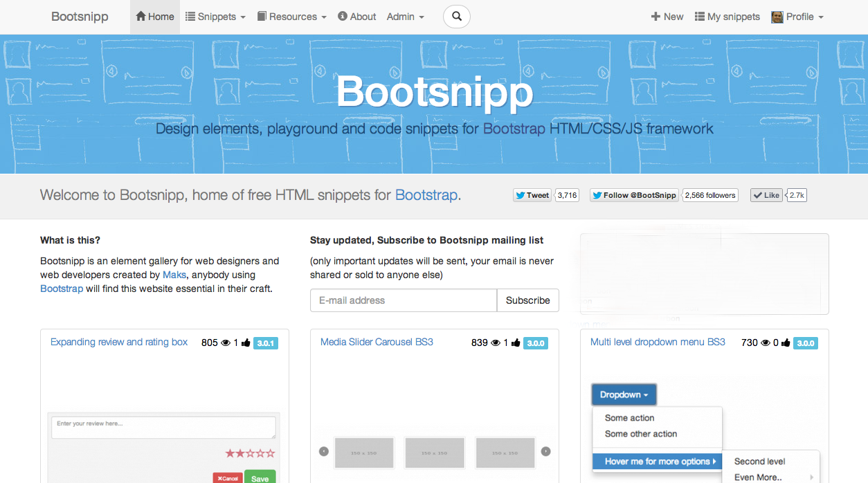Click the My snippets list icon
This screenshot has width=868, height=483.
[700, 17]
